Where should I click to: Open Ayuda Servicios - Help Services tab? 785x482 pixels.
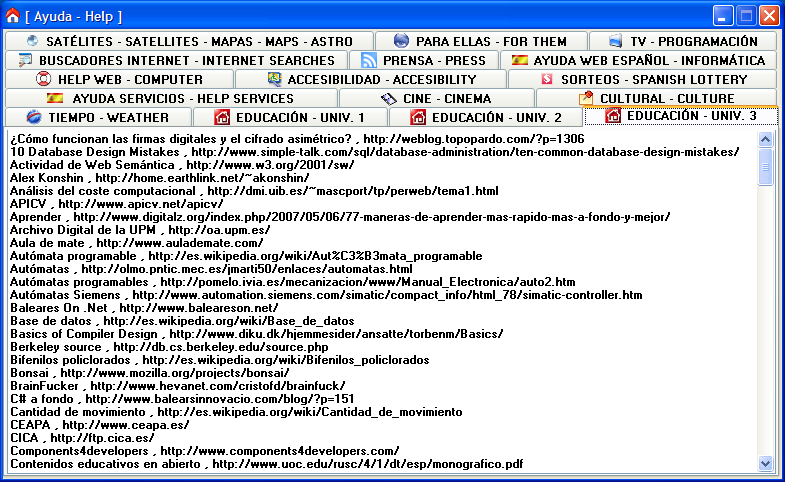(x=171, y=98)
